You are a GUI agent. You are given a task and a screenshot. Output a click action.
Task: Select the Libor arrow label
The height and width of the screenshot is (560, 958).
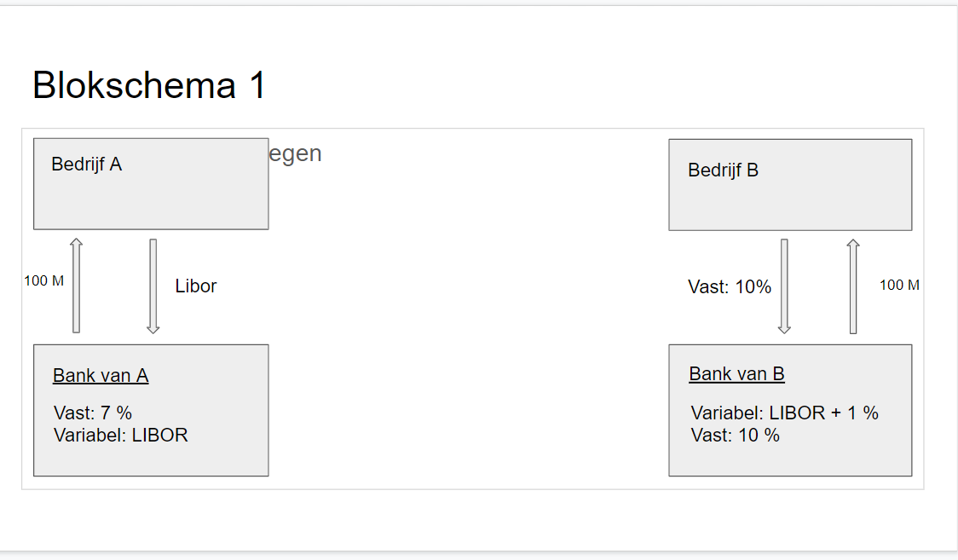(x=196, y=286)
